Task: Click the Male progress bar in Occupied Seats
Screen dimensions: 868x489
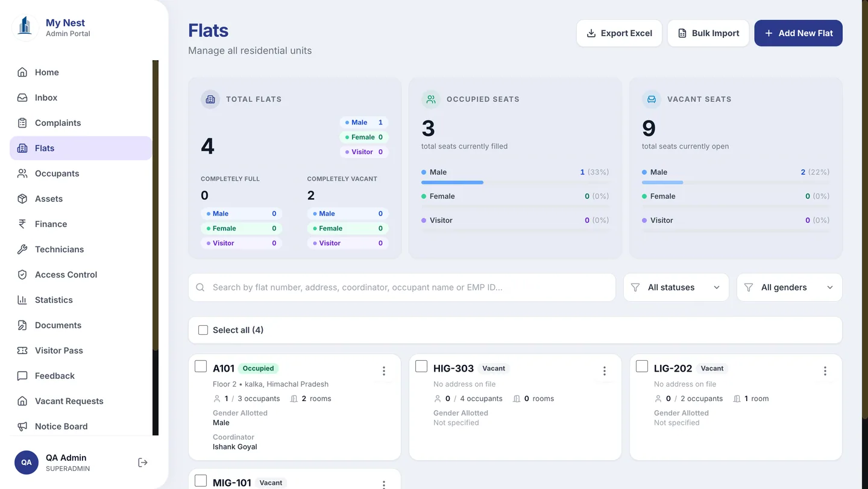Action: click(x=515, y=182)
